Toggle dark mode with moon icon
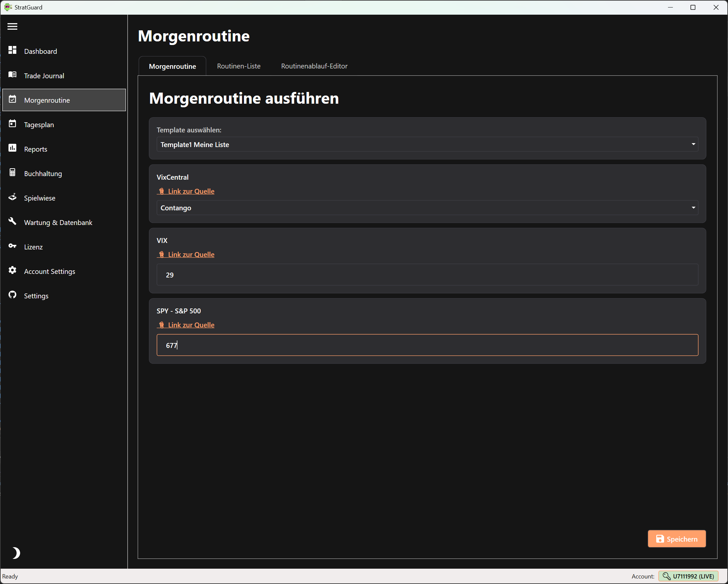Viewport: 728px width, 584px height. click(x=16, y=553)
